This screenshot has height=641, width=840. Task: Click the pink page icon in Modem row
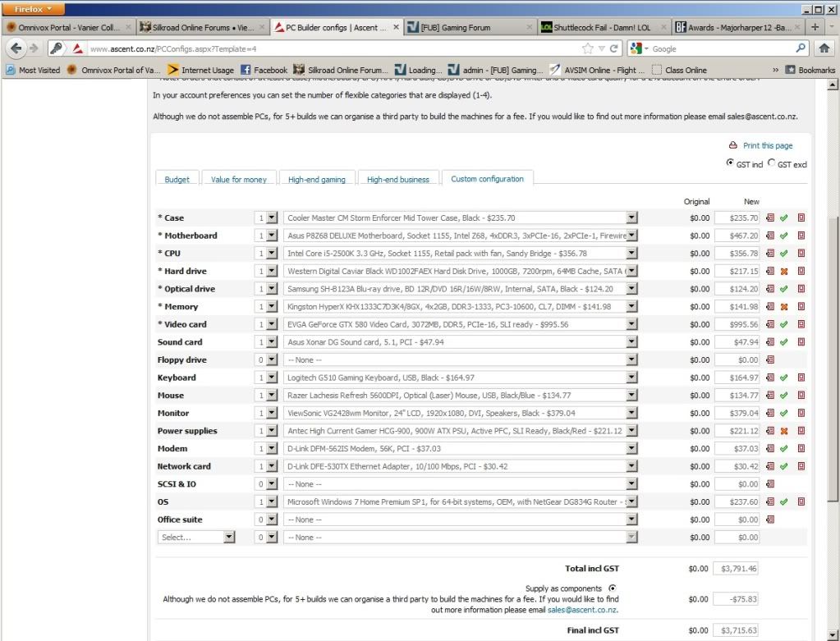point(801,448)
